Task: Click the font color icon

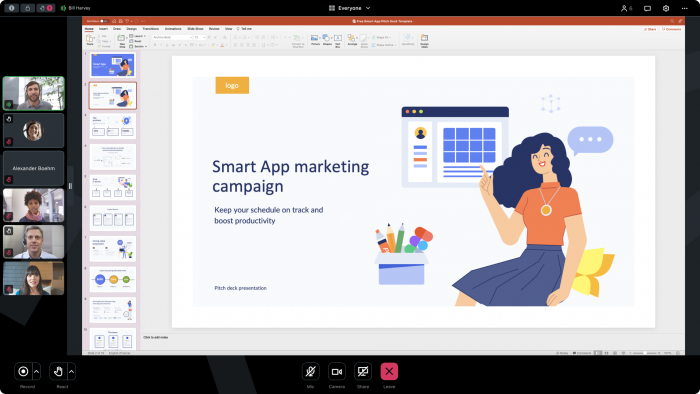Action: point(222,45)
